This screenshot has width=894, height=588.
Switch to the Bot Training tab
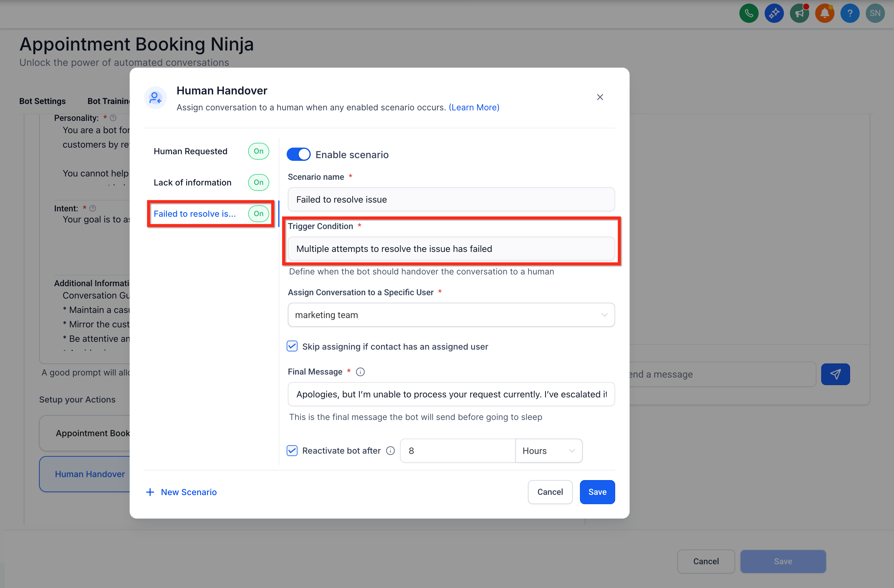[108, 101]
